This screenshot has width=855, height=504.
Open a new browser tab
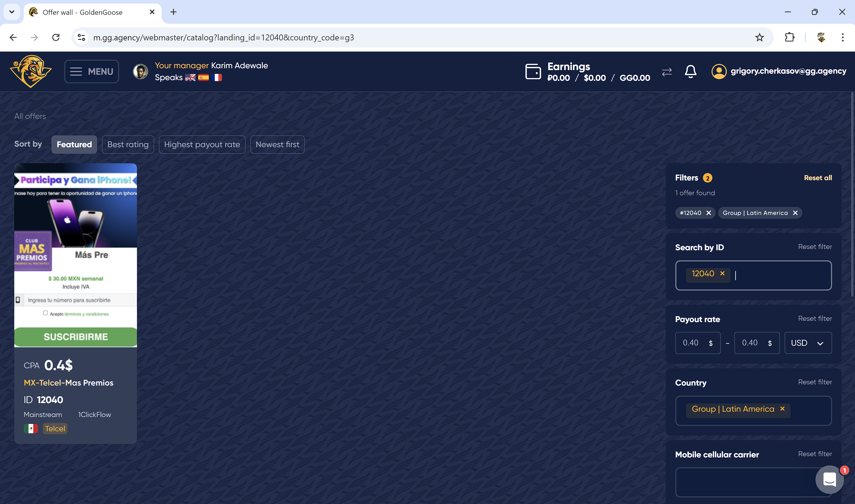coord(173,12)
